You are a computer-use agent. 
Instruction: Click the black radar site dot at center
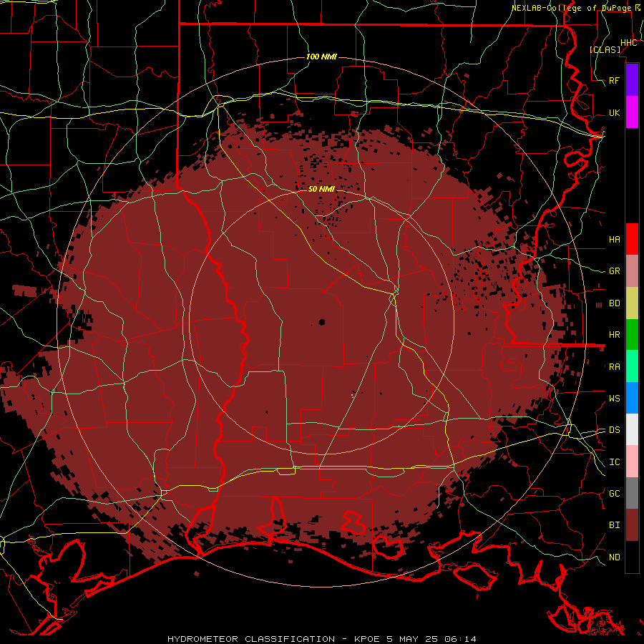(x=321, y=322)
